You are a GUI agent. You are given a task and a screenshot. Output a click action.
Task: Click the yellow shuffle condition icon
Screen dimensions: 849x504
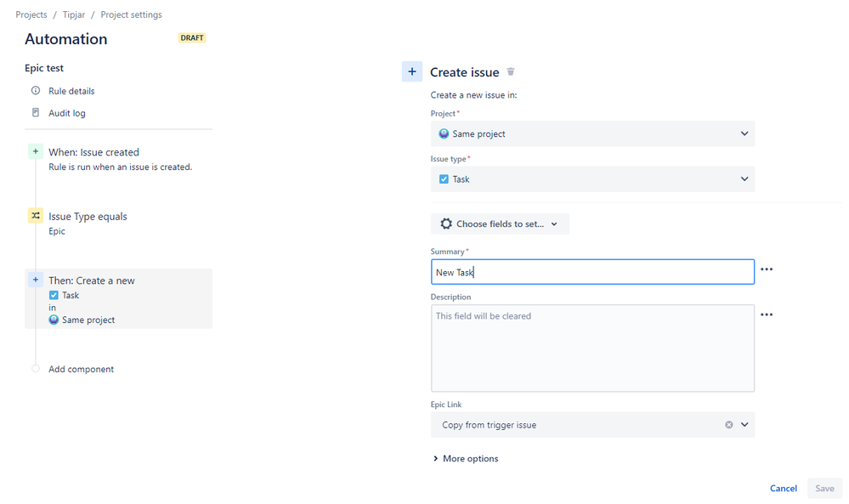pos(35,216)
